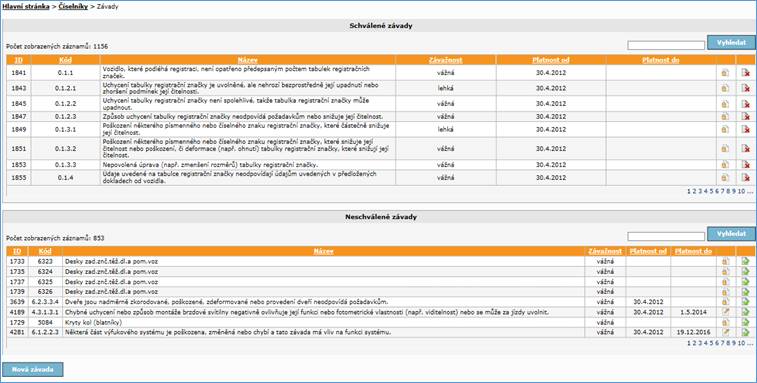Click the delete icon for row 1851
Image resolution: width=757 pixels, height=383 pixels.
(746, 149)
